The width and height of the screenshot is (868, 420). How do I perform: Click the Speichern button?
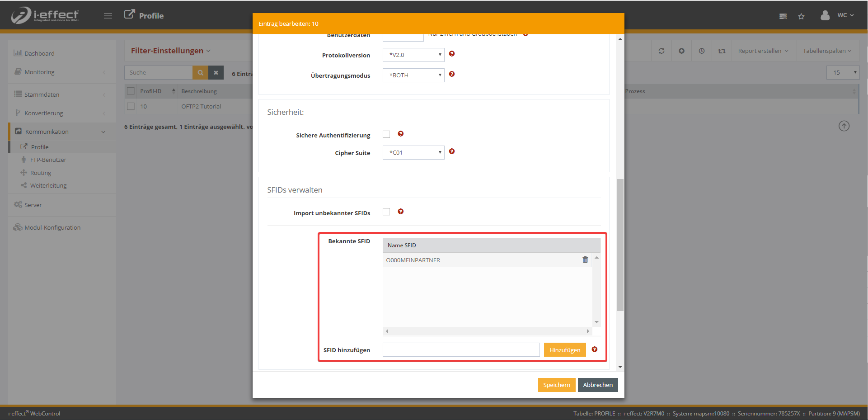556,385
